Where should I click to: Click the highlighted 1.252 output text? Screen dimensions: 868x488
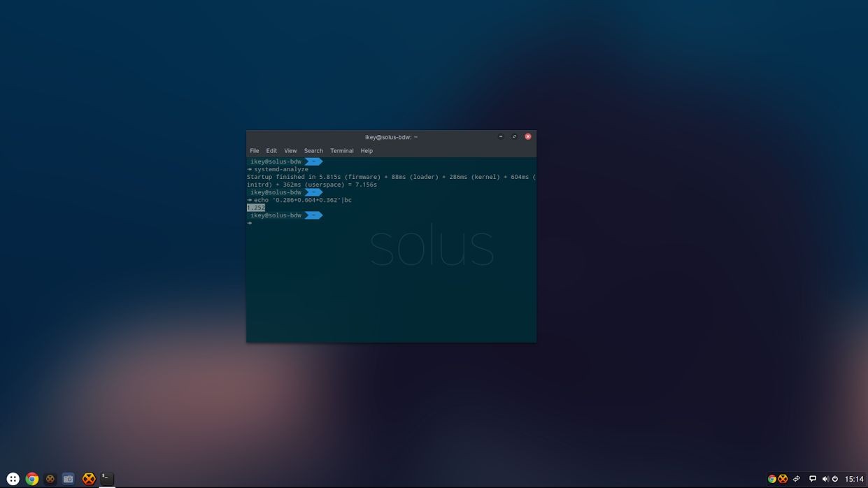255,207
